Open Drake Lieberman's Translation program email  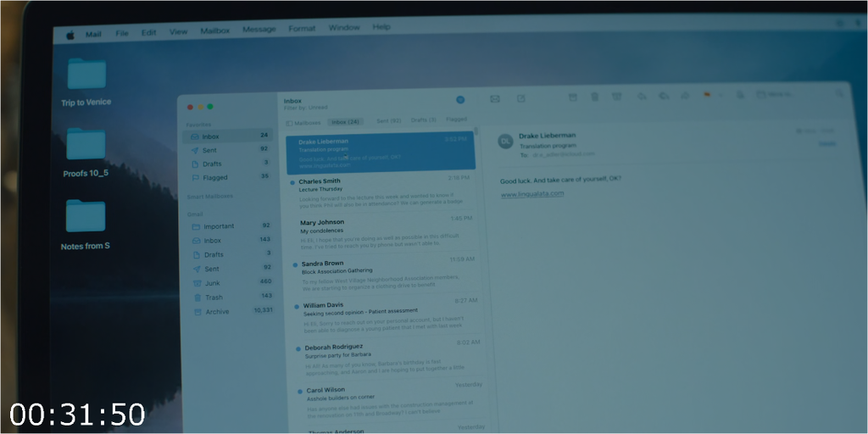point(381,153)
